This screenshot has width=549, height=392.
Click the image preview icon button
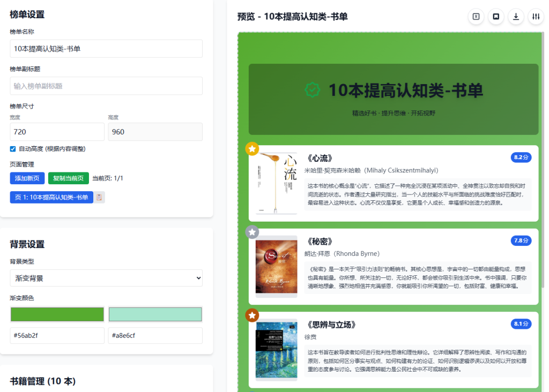(x=496, y=17)
